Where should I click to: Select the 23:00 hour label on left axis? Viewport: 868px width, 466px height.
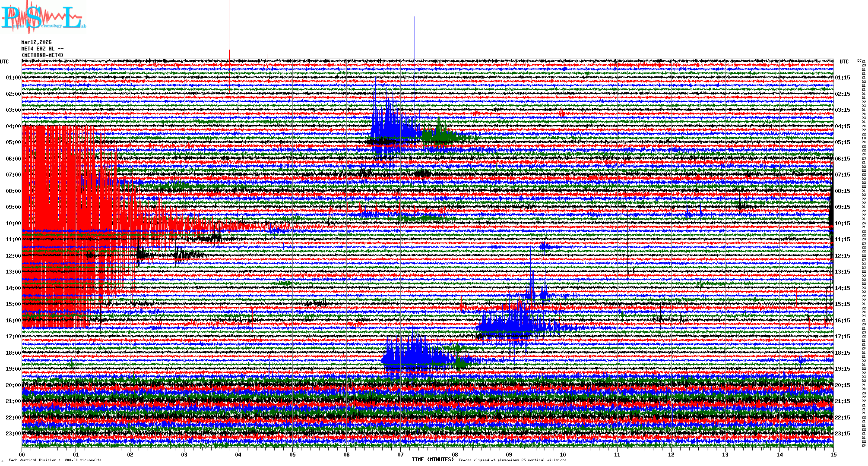13,434
